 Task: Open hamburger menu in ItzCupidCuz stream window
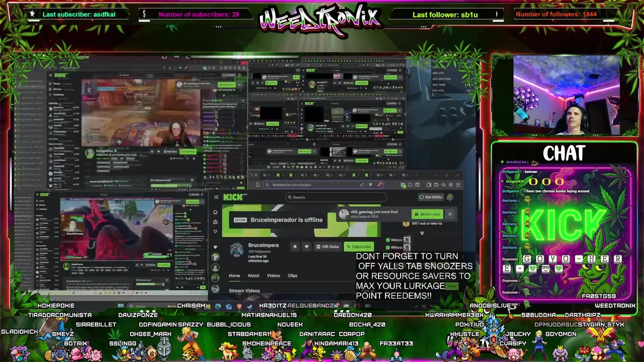coord(51,75)
